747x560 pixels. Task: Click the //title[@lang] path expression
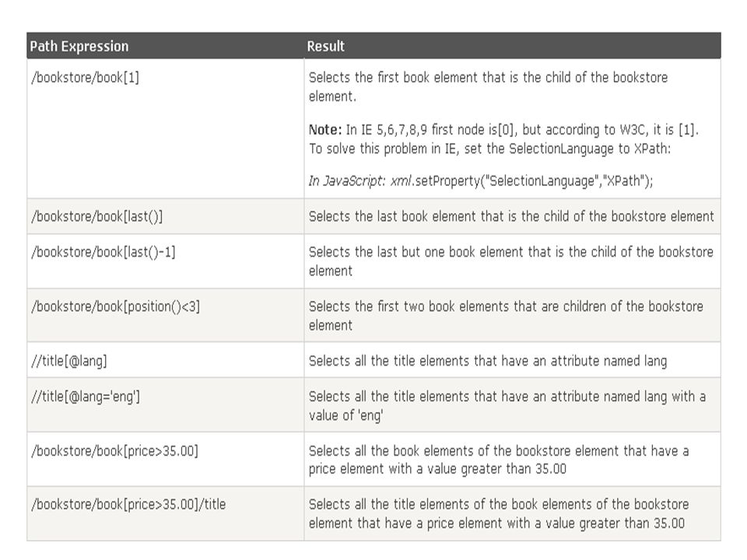[x=69, y=361]
